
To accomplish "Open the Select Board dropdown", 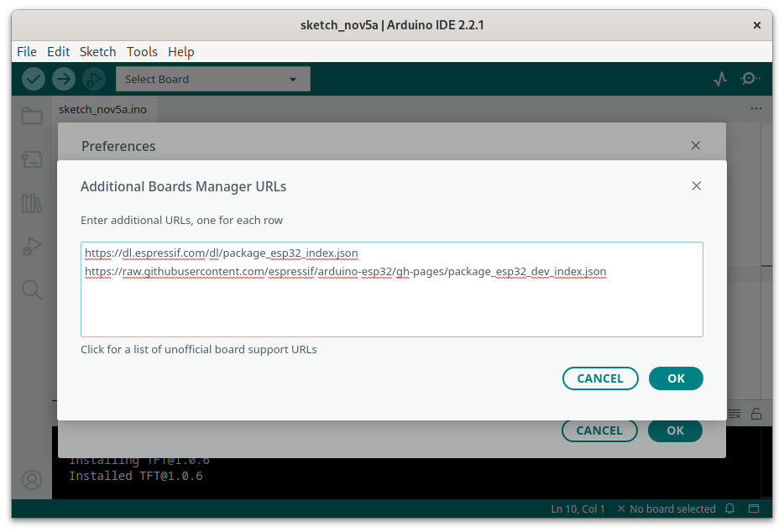I will (x=213, y=79).
